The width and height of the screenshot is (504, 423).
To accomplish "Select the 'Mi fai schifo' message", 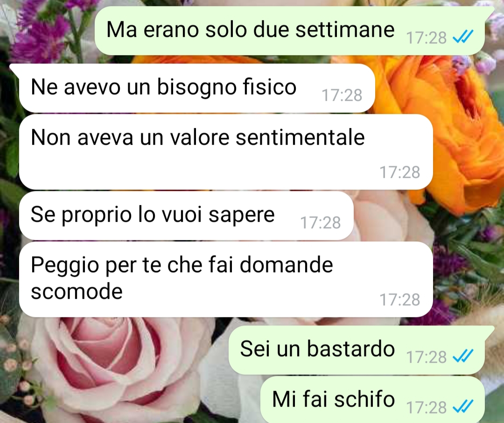I will [373, 400].
